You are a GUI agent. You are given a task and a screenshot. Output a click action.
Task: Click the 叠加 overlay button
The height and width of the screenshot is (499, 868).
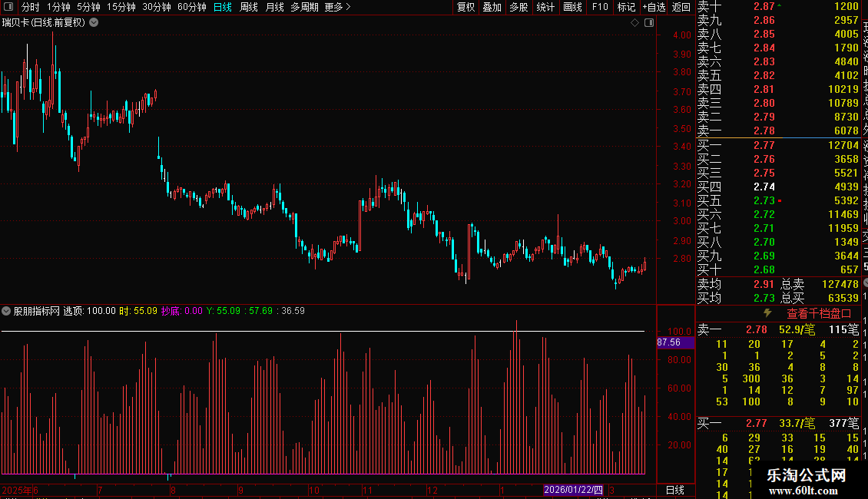coord(492,7)
